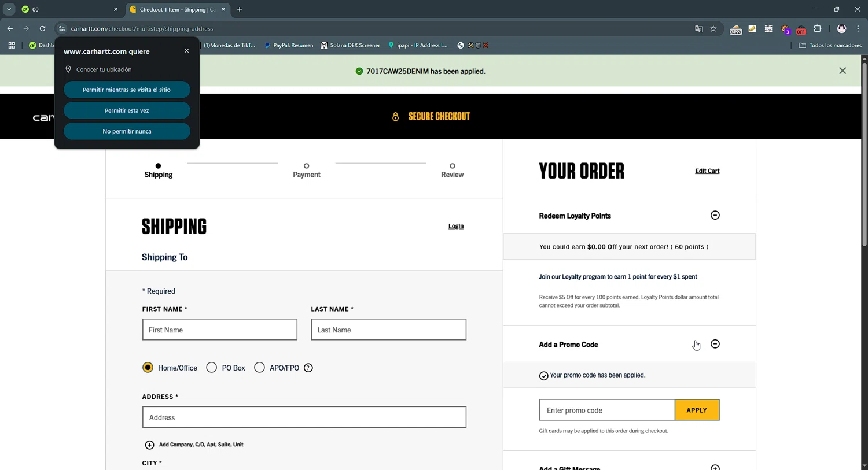Collapse the Redeem Loyalty Points section

pos(715,215)
